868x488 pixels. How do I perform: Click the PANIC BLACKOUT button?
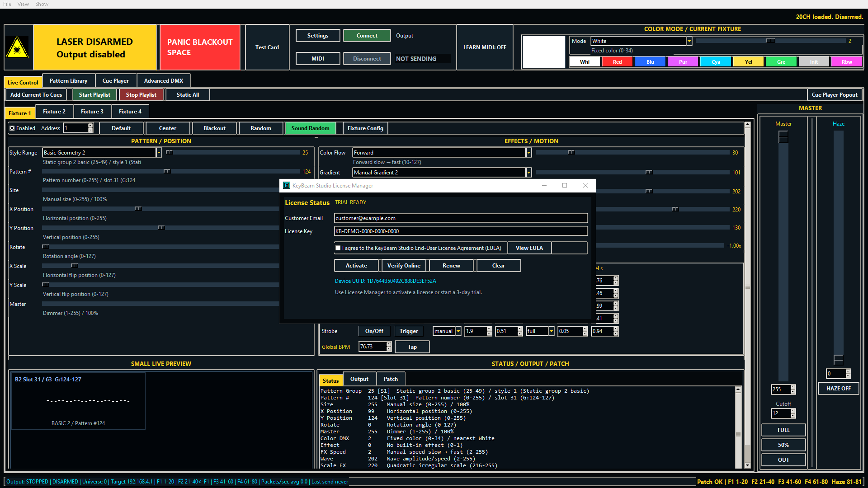(x=200, y=47)
